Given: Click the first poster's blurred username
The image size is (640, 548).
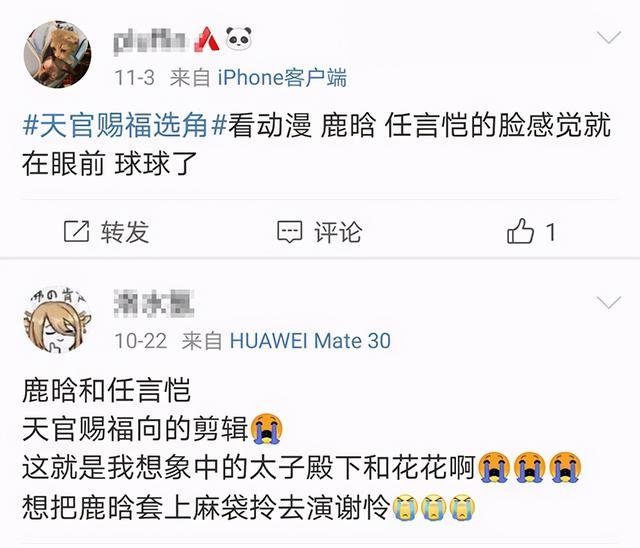Looking at the screenshot, I should (150, 40).
